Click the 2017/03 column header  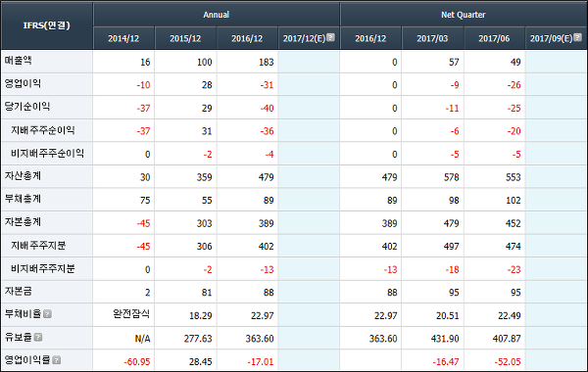(x=432, y=38)
